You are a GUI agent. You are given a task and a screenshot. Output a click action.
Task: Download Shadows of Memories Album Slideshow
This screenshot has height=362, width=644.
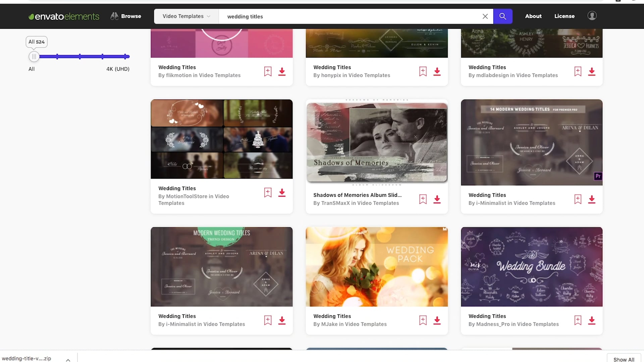(437, 199)
